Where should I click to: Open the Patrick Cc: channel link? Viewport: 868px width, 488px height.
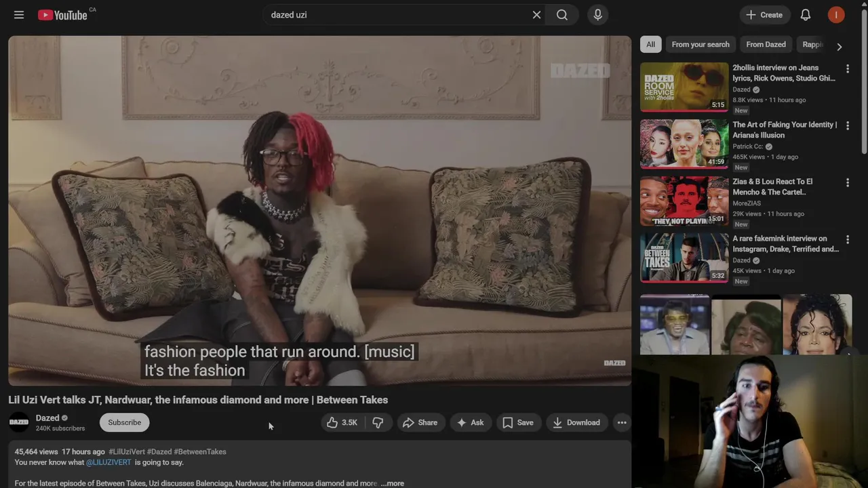pyautogui.click(x=748, y=146)
